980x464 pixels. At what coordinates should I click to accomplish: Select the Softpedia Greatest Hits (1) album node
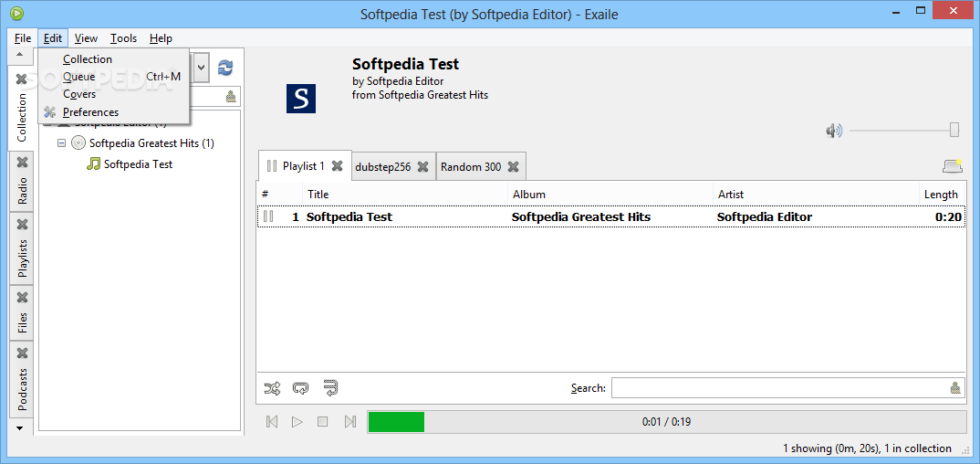pyautogui.click(x=151, y=143)
